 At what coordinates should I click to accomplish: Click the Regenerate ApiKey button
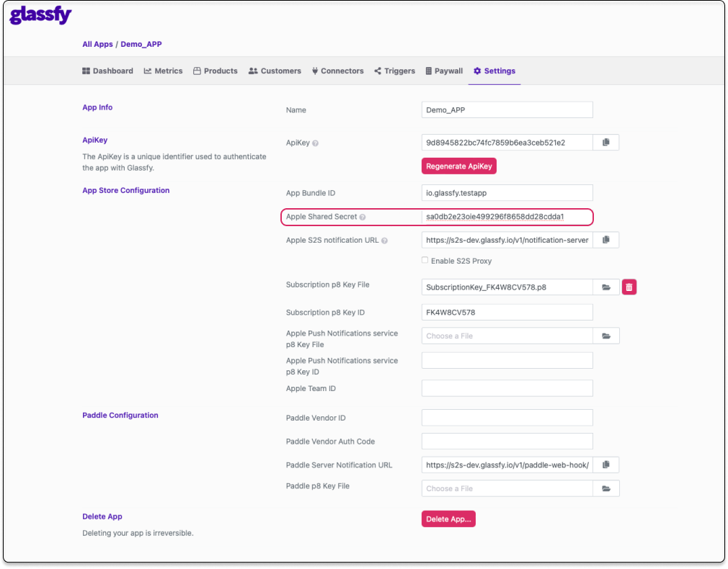pos(459,166)
